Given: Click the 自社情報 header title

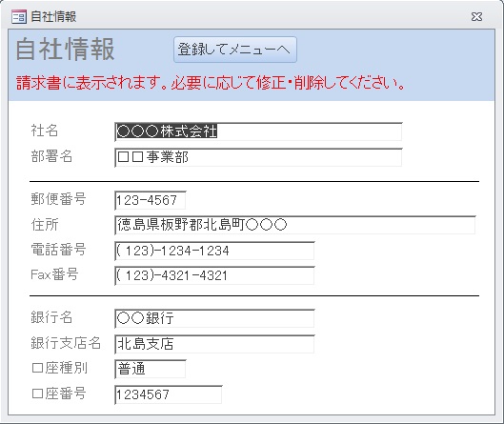Looking at the screenshot, I should point(65,50).
